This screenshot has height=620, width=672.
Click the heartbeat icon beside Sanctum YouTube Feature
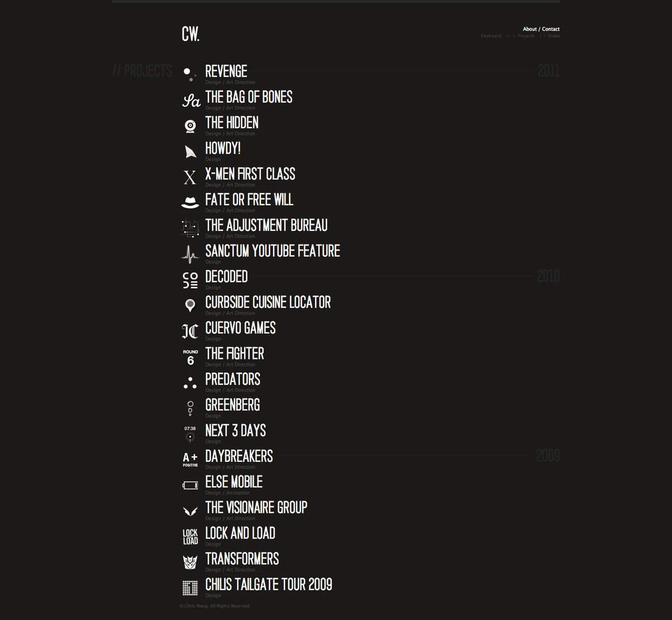point(190,254)
